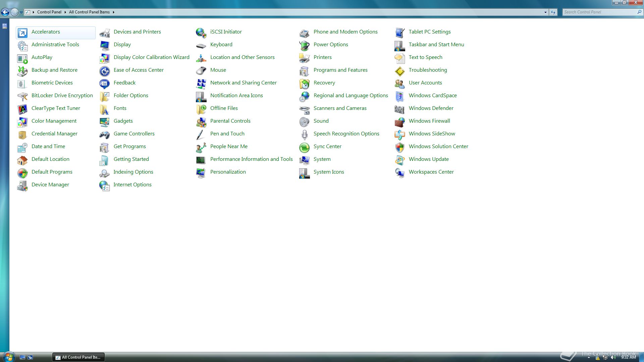Screen dimensions: 644x362
Task: Open Ease of Access Center icon
Action: [x=105, y=71]
